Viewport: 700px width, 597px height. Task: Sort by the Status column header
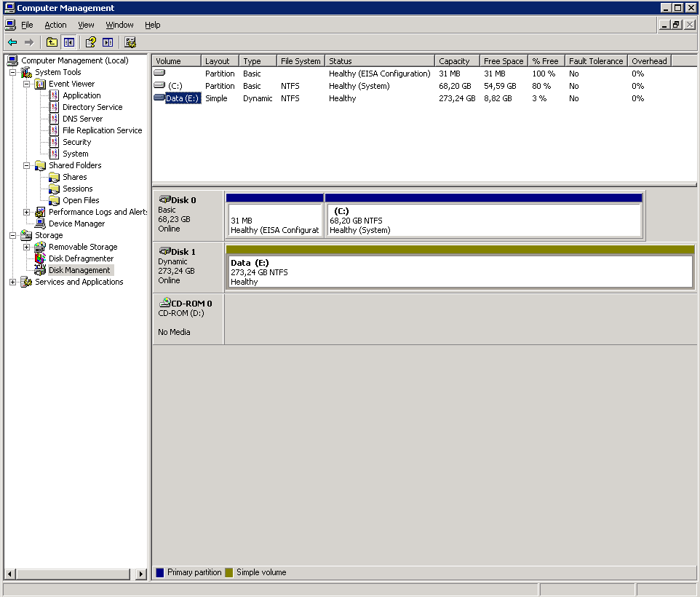[x=380, y=60]
